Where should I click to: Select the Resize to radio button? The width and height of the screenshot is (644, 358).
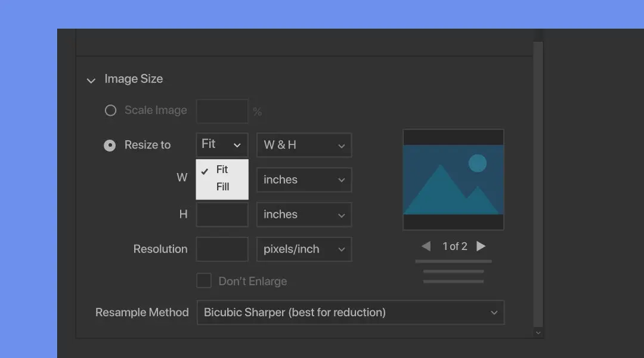tap(110, 145)
